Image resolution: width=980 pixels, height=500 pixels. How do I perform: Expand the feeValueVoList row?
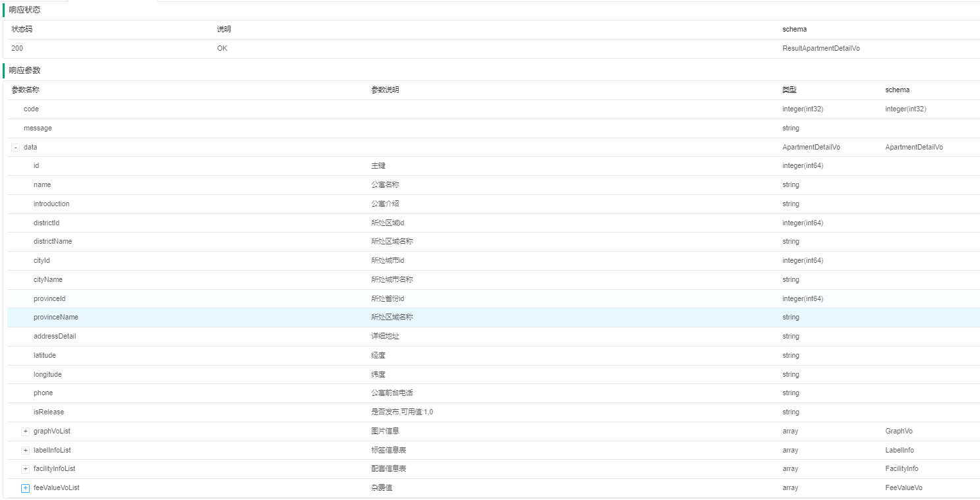(26, 488)
